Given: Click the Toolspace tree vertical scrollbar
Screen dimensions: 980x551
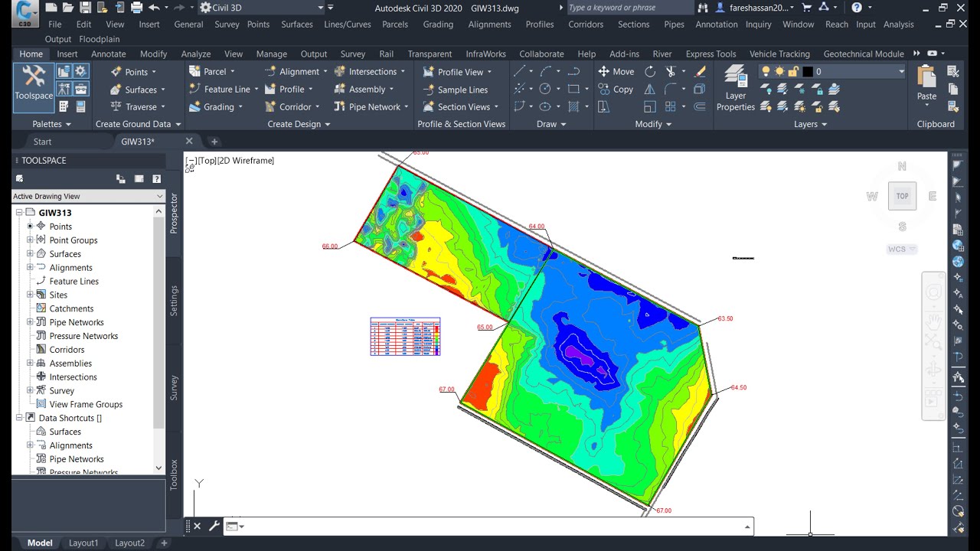Looking at the screenshot, I should [158, 340].
